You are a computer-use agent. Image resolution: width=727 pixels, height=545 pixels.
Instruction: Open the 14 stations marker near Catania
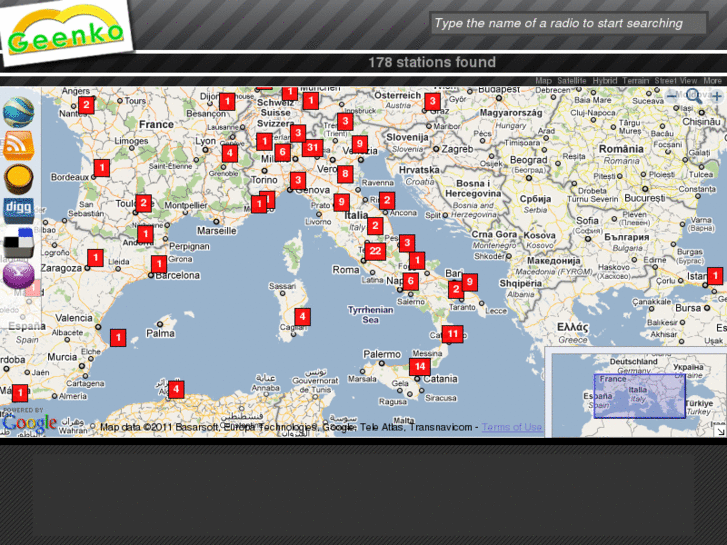(420, 366)
